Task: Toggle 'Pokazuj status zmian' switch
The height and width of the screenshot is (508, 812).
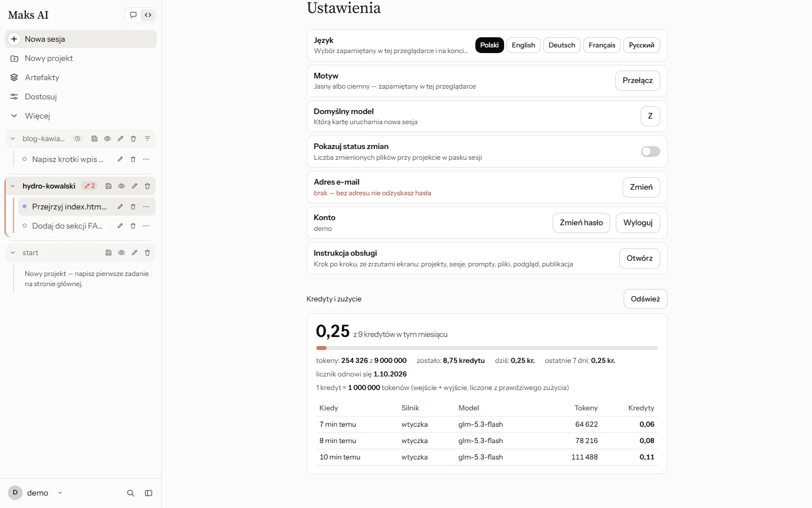Action: click(x=650, y=151)
